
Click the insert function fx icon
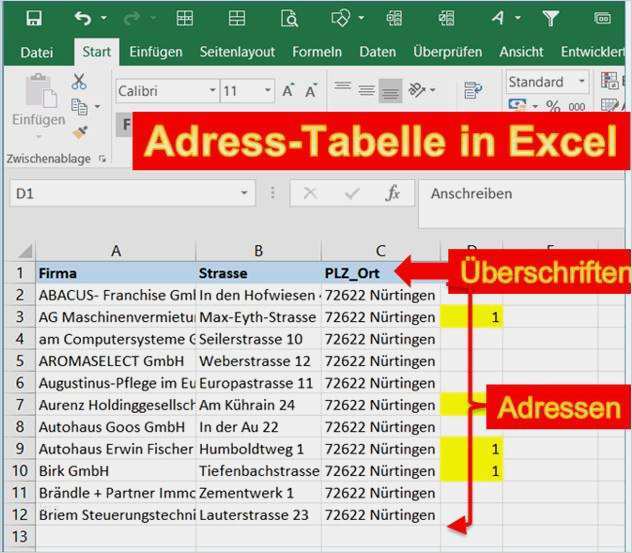392,193
